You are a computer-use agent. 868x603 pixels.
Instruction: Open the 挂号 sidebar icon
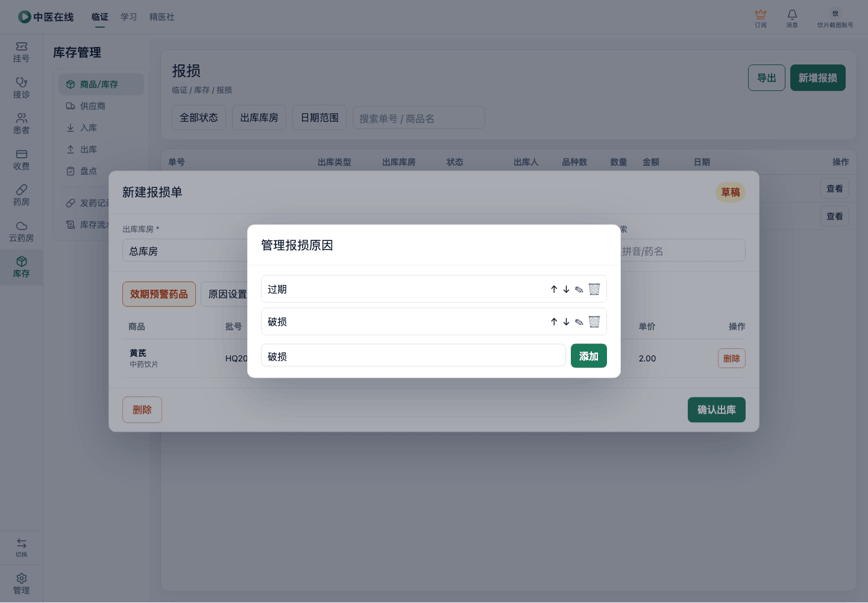click(x=21, y=52)
